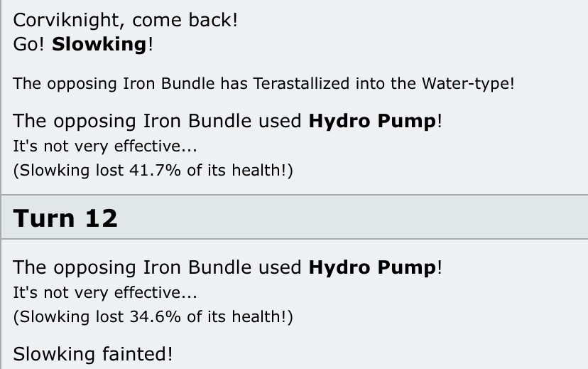Click the Terastallized into the Water-type message

pos(263,83)
